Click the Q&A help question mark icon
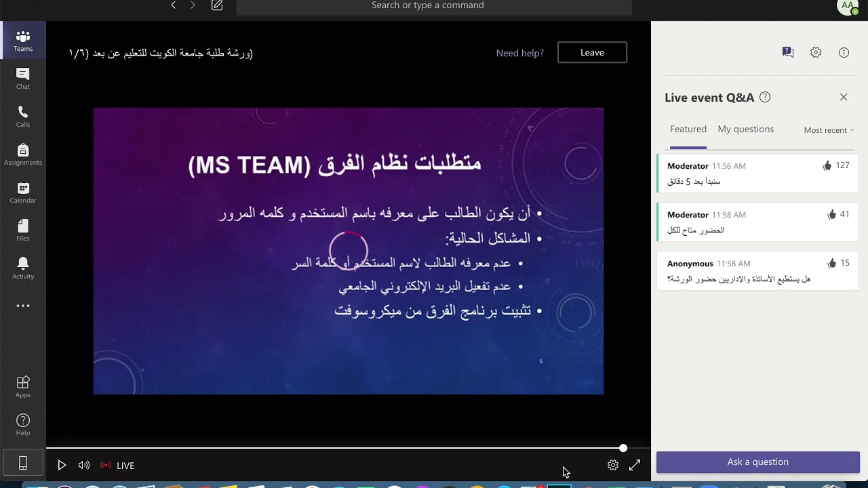Screen dimensions: 868x488 (x=765, y=97)
